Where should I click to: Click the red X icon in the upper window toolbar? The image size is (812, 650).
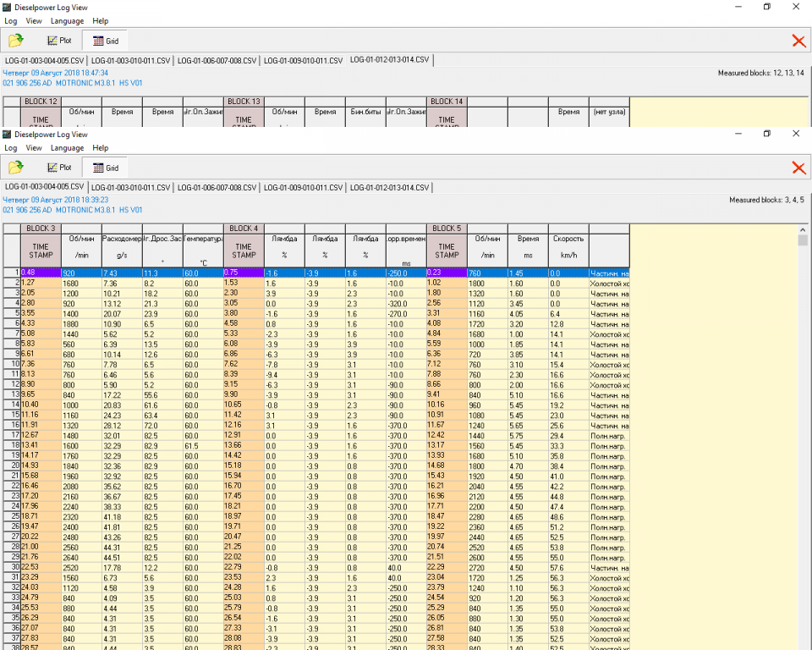[x=798, y=41]
